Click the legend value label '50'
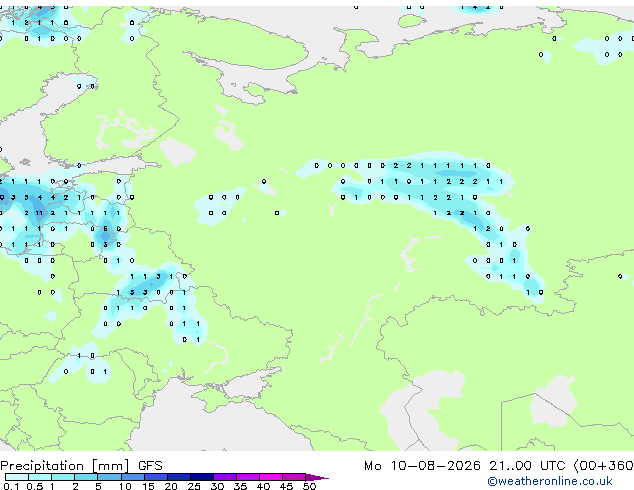 (309, 486)
